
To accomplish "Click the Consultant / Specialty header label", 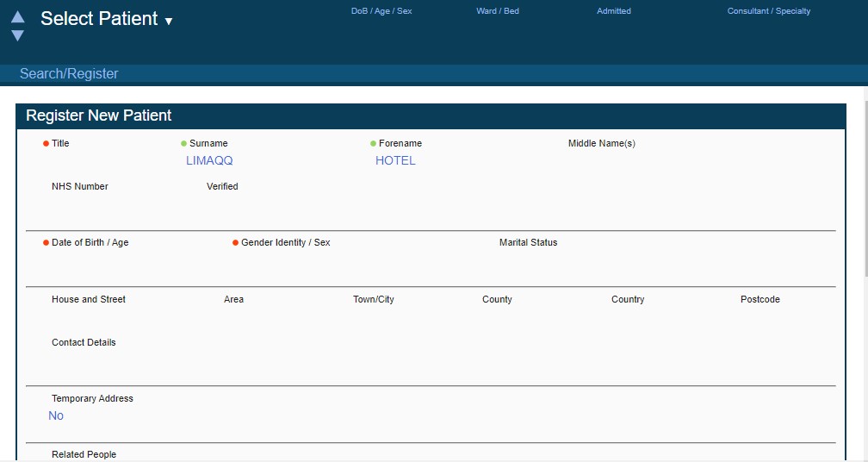I will coord(769,11).
